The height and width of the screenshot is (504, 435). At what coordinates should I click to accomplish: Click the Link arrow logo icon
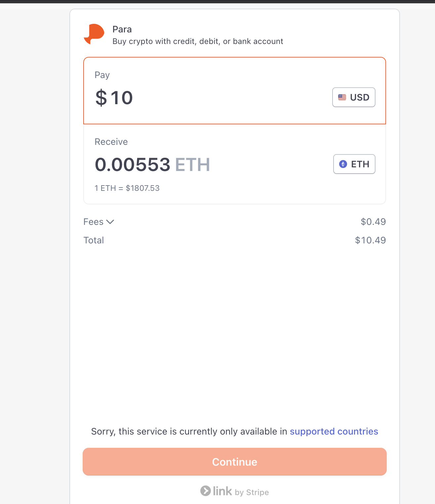pyautogui.click(x=205, y=491)
